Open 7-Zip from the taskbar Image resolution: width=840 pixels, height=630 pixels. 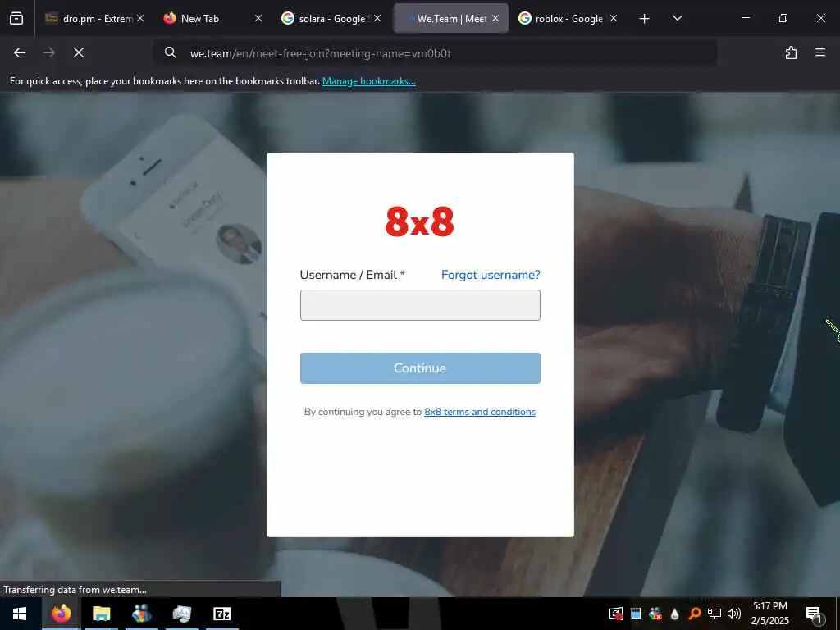pyautogui.click(x=221, y=614)
